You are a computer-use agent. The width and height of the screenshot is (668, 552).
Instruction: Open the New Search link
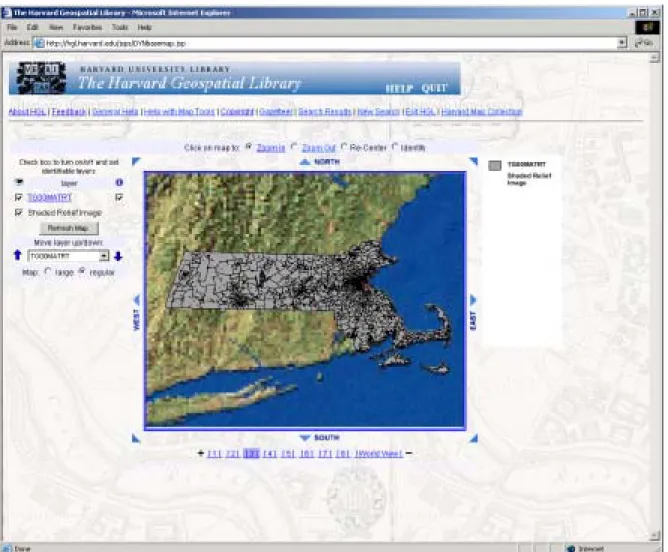tap(378, 112)
